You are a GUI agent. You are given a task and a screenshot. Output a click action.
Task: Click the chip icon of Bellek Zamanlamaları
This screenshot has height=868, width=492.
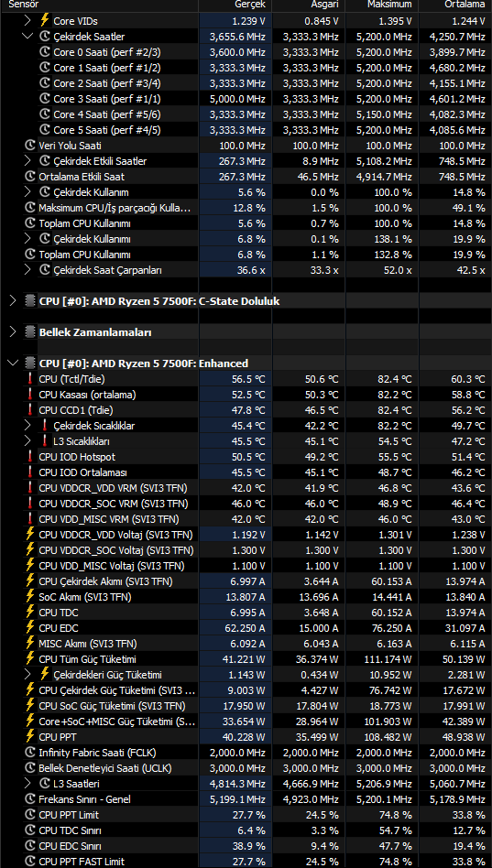click(30, 332)
